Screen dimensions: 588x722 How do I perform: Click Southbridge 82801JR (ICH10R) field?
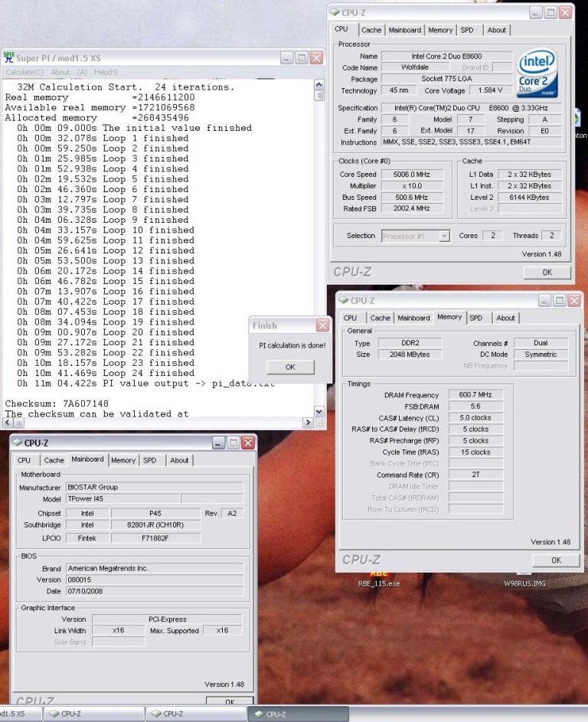[155, 525]
